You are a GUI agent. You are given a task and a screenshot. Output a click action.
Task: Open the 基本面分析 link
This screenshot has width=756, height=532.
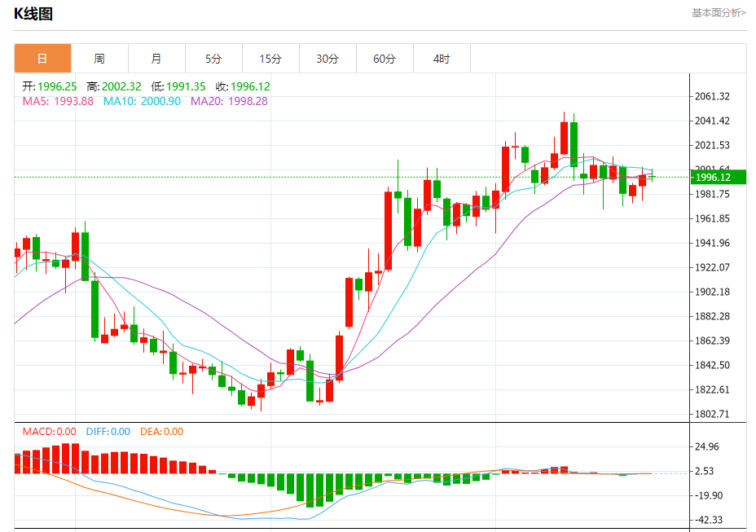pos(719,13)
